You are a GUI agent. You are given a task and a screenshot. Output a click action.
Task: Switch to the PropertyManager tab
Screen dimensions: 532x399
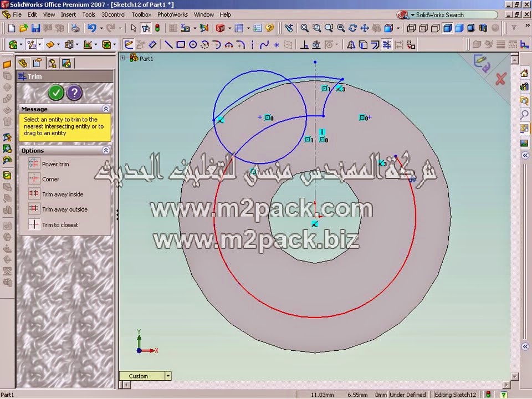37,63
